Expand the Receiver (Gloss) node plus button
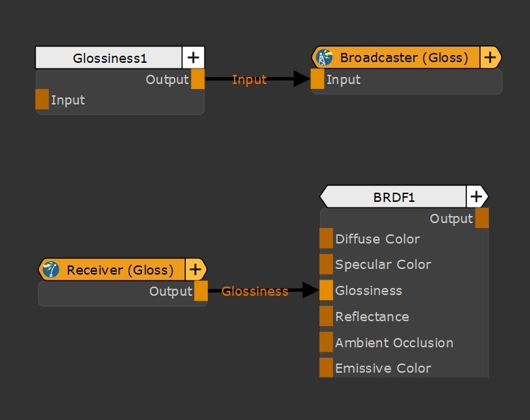The width and height of the screenshot is (530, 420). [x=195, y=269]
